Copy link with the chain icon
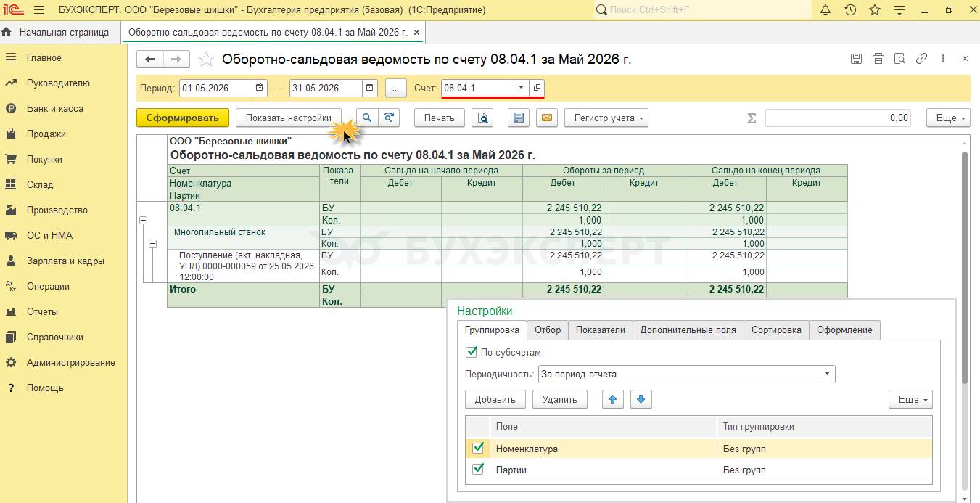Viewport: 980px width, 503px height. (x=922, y=60)
